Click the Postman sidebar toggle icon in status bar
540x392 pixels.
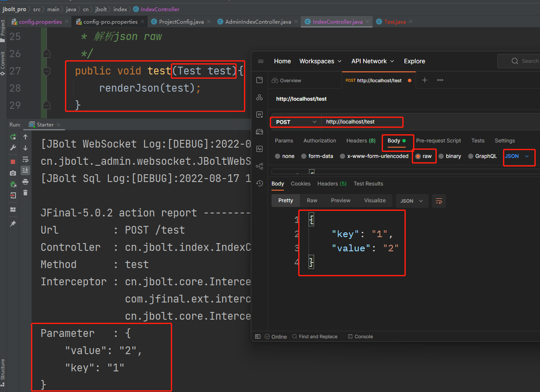258,336
